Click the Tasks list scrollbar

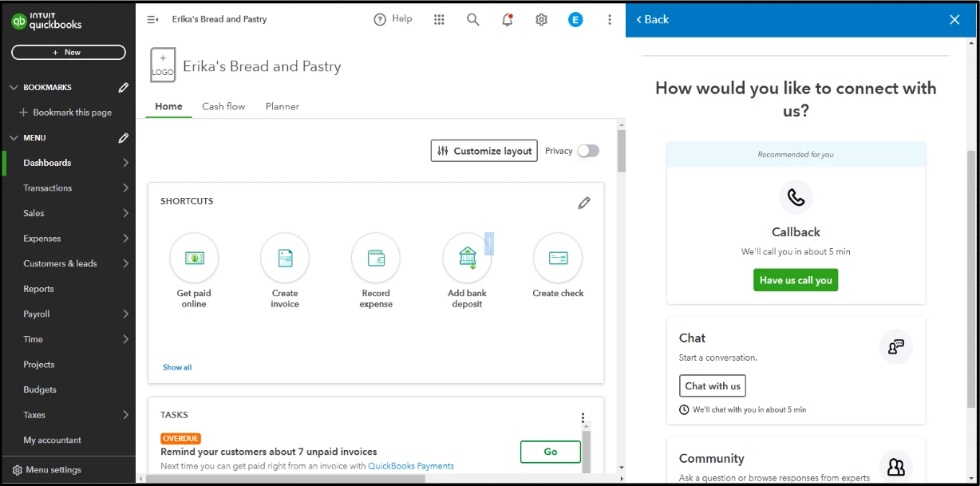pos(587,451)
